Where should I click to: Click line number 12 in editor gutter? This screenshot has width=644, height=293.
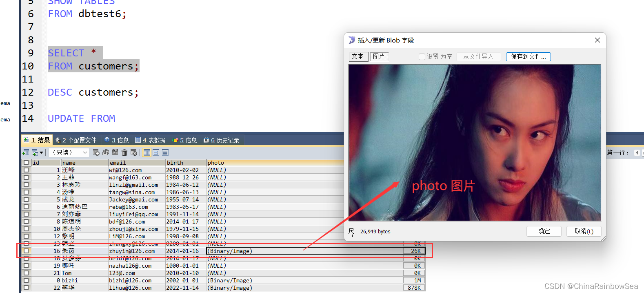(28, 92)
